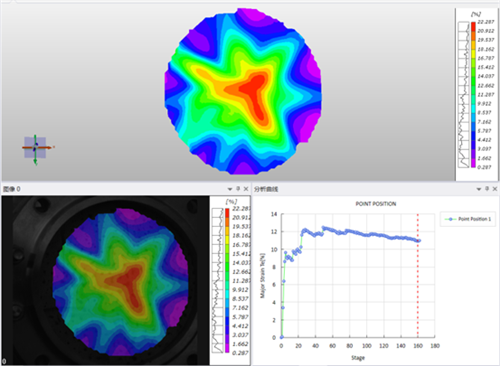Open the 分析曲线 panel options dropdown arrow
This screenshot has width=500, height=366.
click(479, 189)
